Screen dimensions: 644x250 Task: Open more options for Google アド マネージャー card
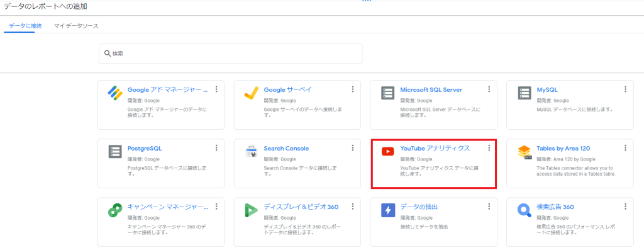coord(216,89)
